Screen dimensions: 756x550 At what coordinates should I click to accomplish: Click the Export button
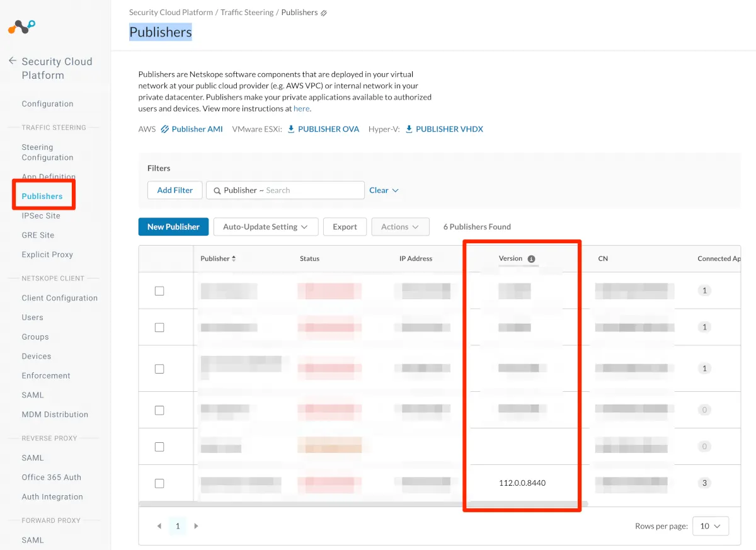click(345, 227)
